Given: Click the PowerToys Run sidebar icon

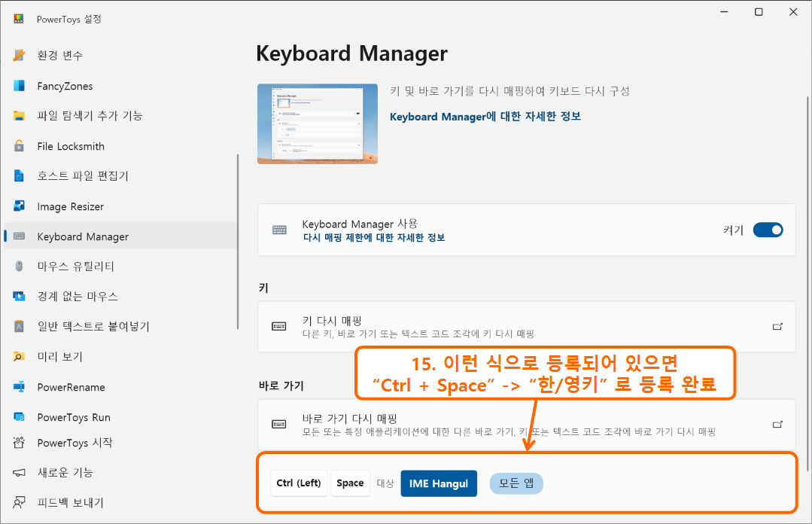Looking at the screenshot, I should coord(18,416).
